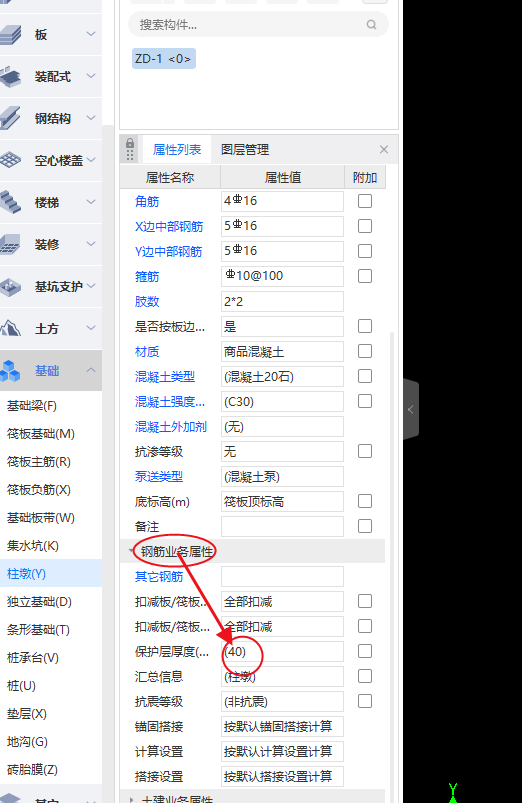Click the 抗震等级 value (非抗震)
The image size is (522, 803).
pos(282,702)
